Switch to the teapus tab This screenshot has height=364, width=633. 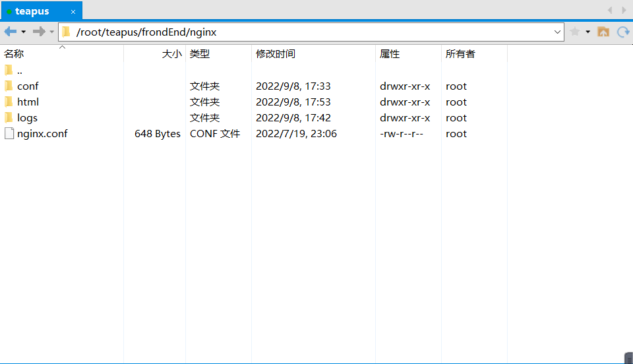pos(32,11)
